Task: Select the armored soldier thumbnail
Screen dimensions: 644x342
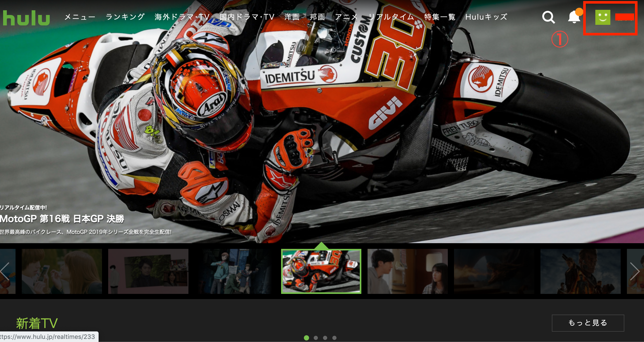Action: pos(580,271)
